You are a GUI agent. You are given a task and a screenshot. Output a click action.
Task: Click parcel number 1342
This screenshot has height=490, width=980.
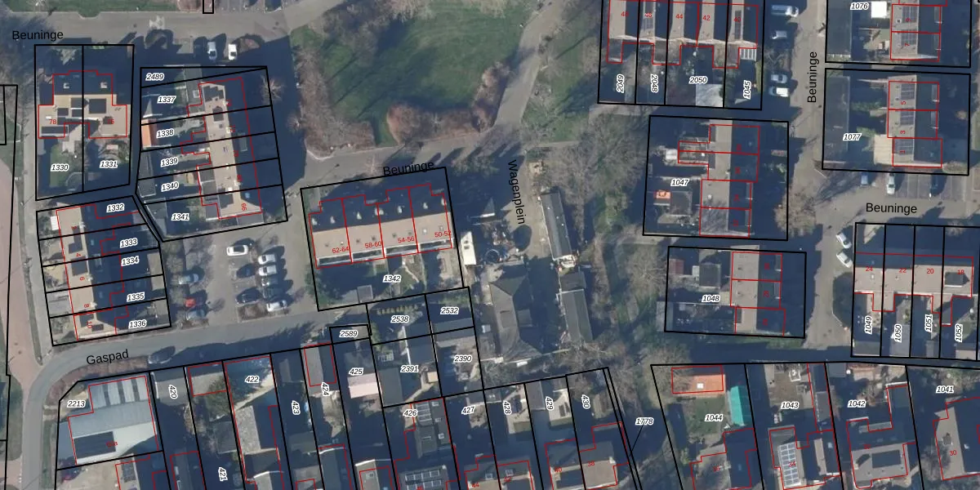coord(392,278)
